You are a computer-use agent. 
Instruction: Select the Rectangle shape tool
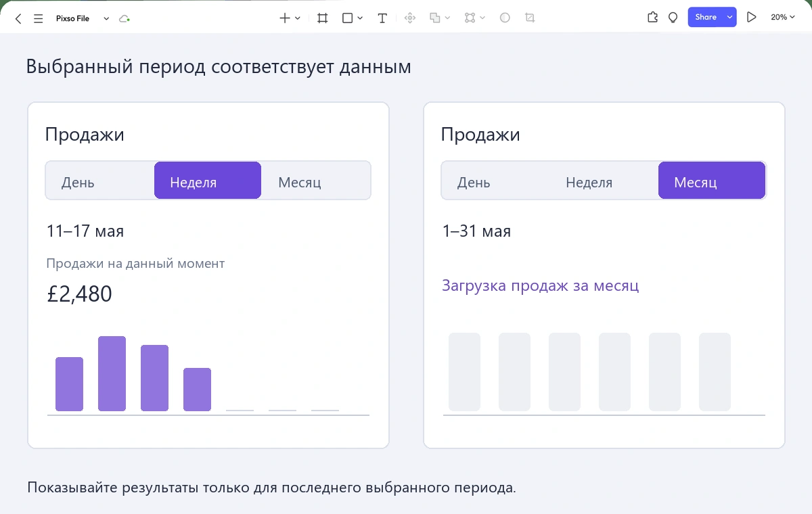point(348,18)
